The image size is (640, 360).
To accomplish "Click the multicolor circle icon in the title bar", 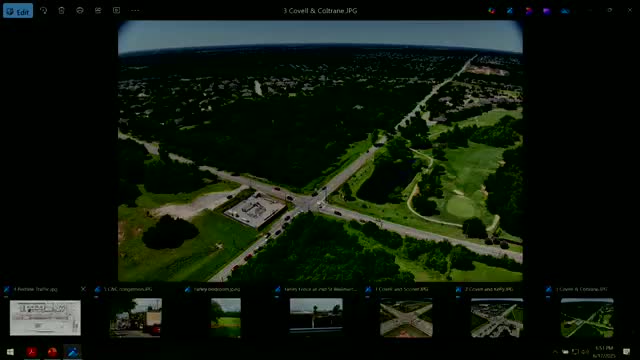I will 492,11.
